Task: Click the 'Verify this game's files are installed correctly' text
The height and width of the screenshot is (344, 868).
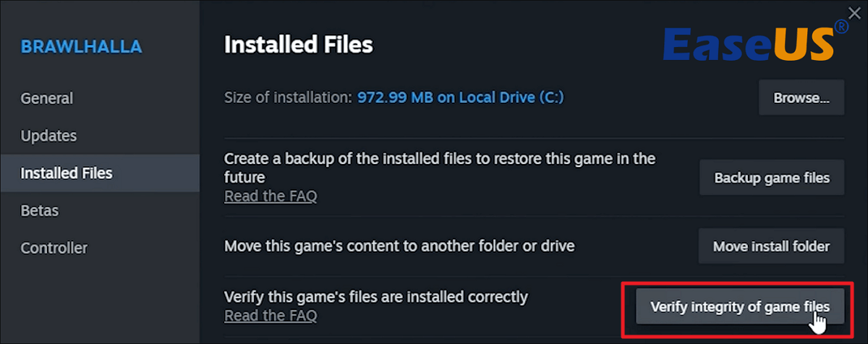Action: pyautogui.click(x=376, y=296)
